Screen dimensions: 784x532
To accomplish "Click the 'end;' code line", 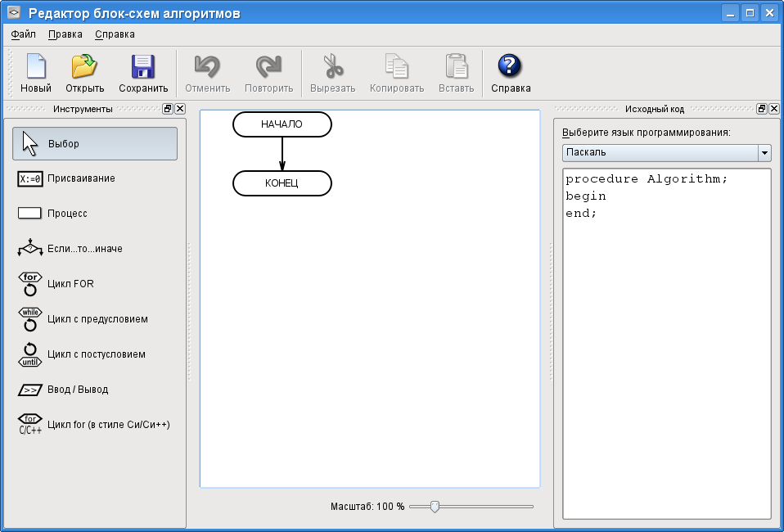I will tap(581, 213).
